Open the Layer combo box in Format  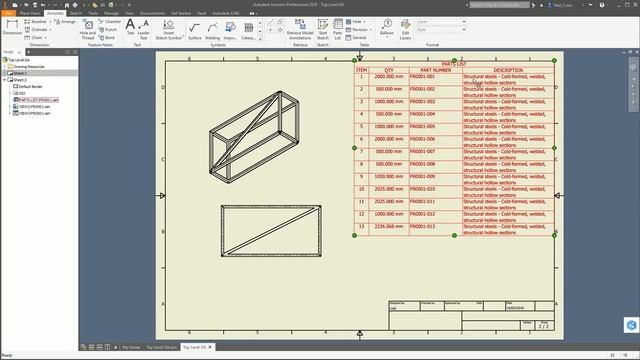(441, 22)
